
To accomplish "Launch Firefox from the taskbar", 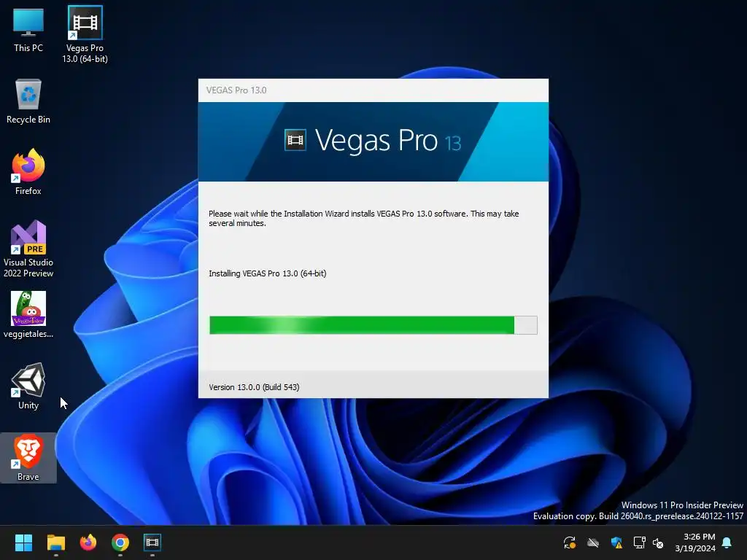I will [x=88, y=542].
